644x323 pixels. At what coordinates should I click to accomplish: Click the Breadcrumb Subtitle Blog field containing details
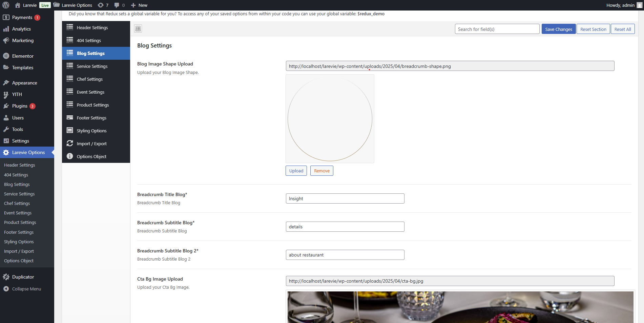point(345,227)
